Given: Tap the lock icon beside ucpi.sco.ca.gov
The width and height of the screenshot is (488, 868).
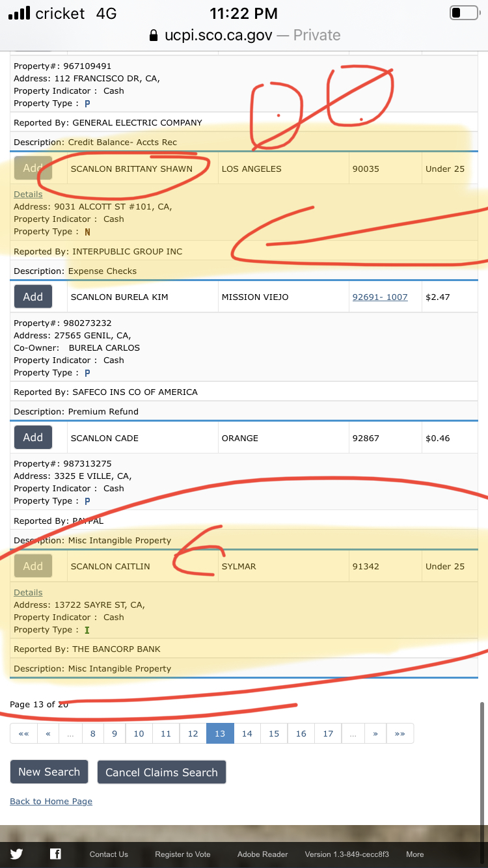Looking at the screenshot, I should click(x=154, y=35).
